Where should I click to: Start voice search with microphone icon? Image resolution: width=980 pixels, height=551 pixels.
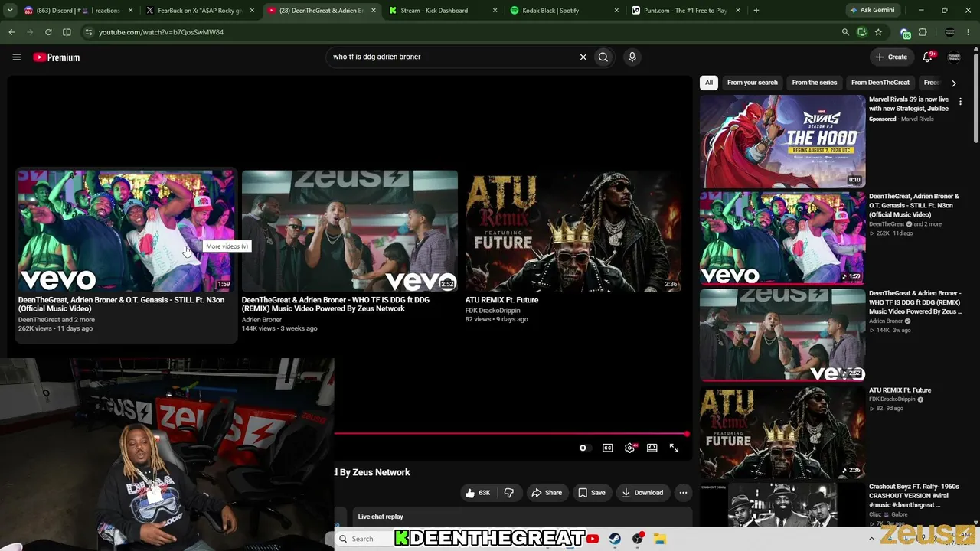[x=632, y=57]
